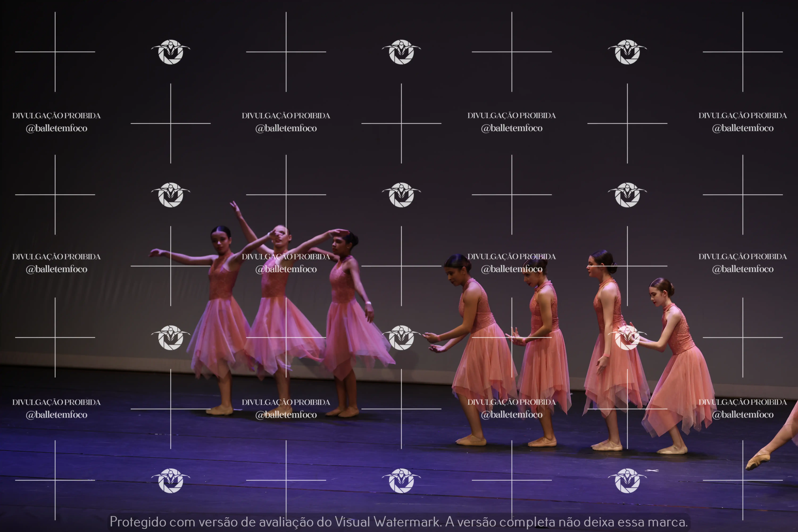Click the small white X mark on stage floor
Image resolution: width=798 pixels, height=532 pixels.
coord(652,471)
